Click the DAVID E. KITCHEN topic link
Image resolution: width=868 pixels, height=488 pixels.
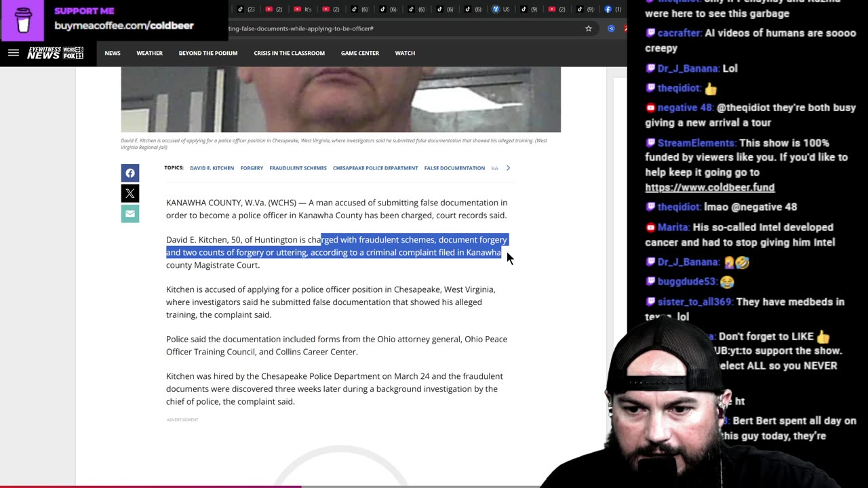(x=212, y=168)
